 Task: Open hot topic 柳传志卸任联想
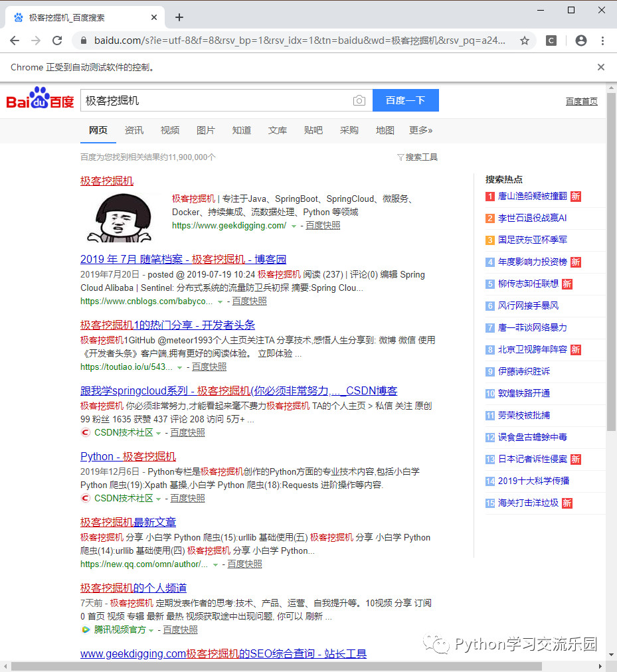tap(528, 284)
